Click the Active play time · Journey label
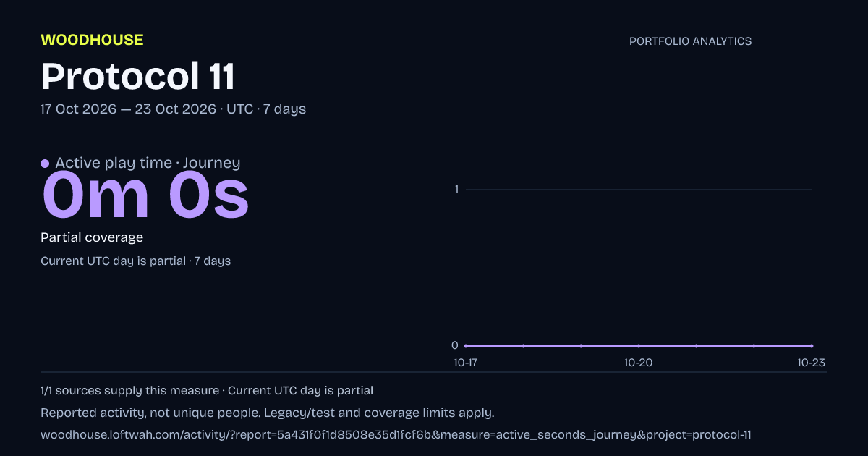The image size is (868, 456). 148,163
